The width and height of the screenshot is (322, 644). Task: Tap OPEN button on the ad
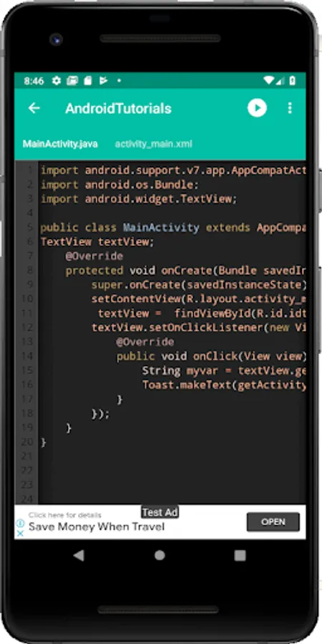(x=273, y=522)
